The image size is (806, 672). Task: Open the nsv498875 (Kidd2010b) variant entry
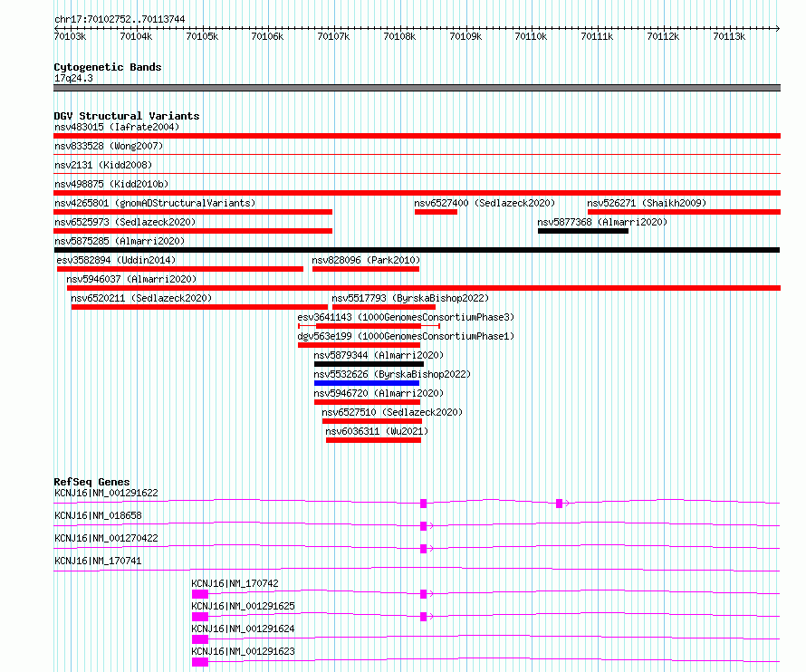click(x=111, y=184)
